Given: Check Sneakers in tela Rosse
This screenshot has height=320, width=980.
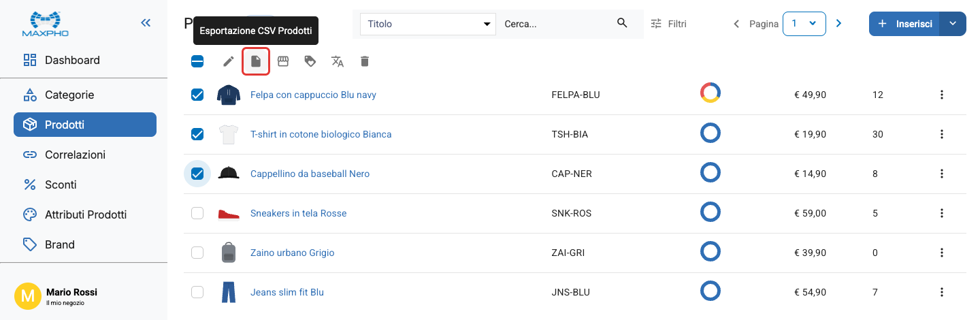Looking at the screenshot, I should (x=197, y=213).
